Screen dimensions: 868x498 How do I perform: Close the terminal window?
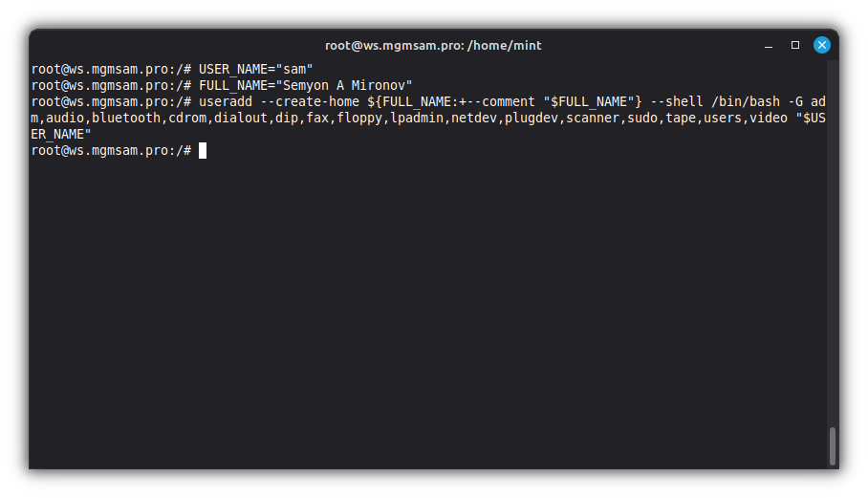pos(821,45)
